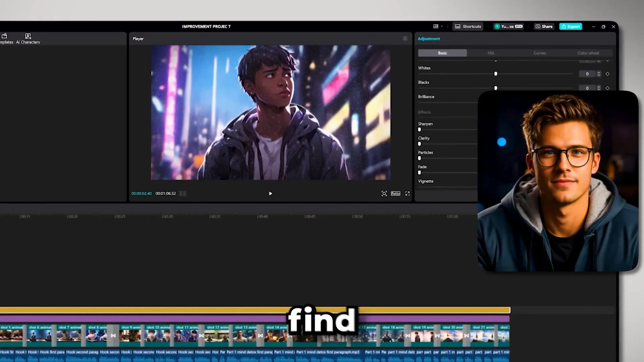Play the preview video
The width and height of the screenshot is (644, 362).
click(270, 193)
